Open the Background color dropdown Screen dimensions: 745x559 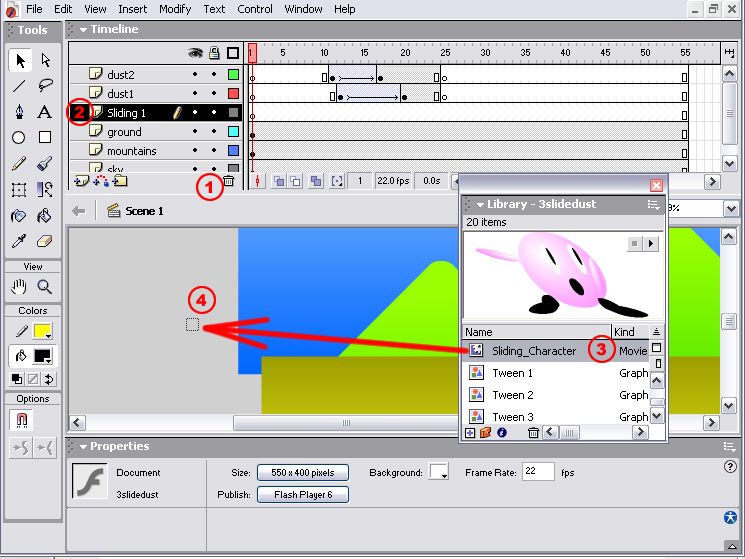(x=439, y=473)
